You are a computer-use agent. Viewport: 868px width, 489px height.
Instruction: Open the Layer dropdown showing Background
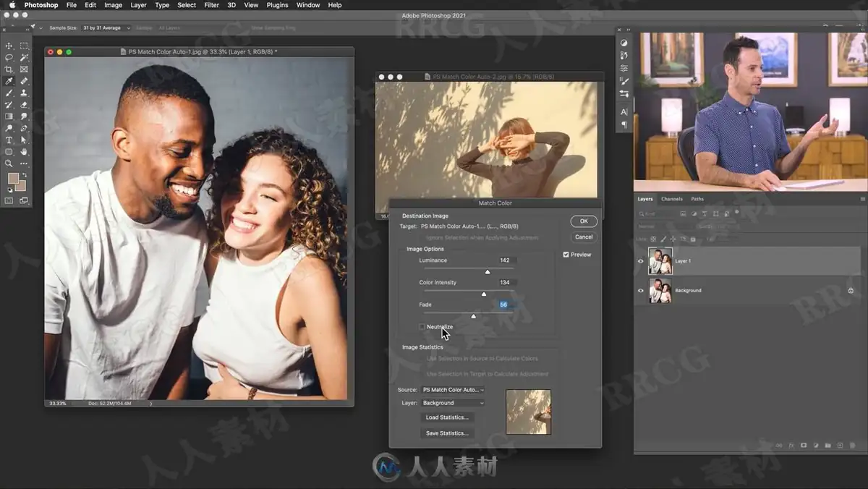(x=453, y=403)
